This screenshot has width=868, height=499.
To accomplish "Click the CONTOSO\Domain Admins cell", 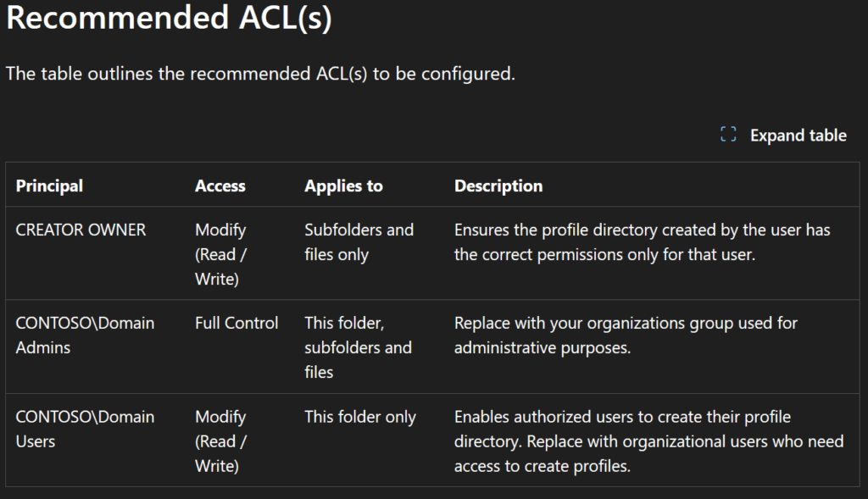I will (85, 335).
